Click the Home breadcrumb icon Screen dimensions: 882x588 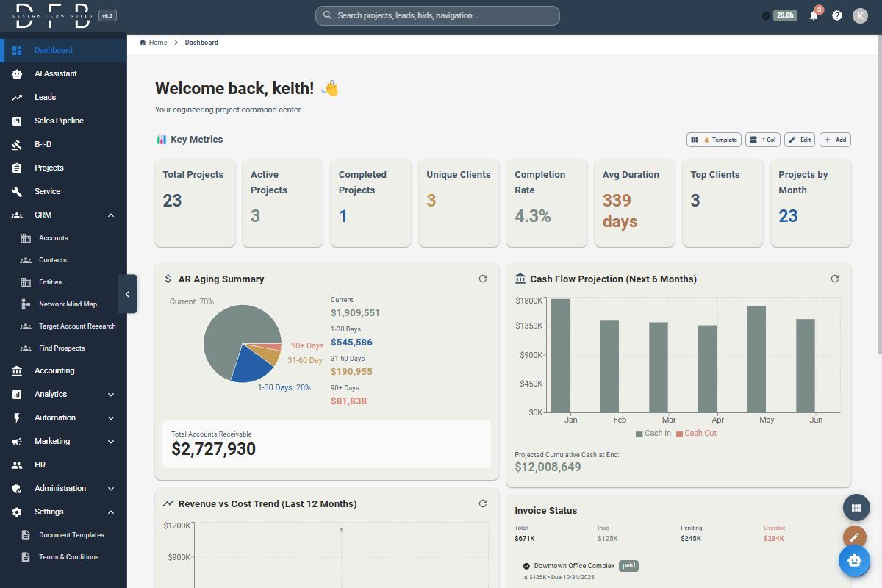pyautogui.click(x=143, y=43)
